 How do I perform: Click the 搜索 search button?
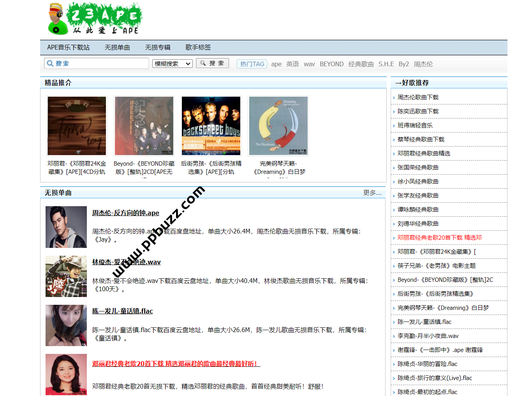212,63
